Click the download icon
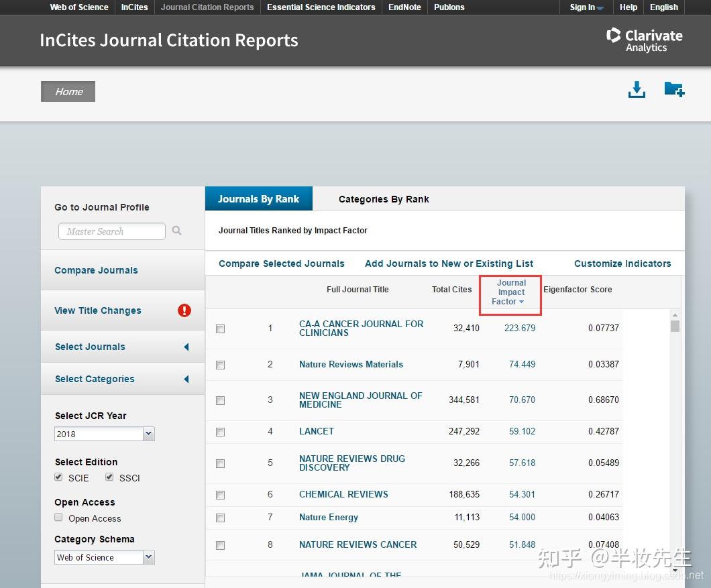 637,90
